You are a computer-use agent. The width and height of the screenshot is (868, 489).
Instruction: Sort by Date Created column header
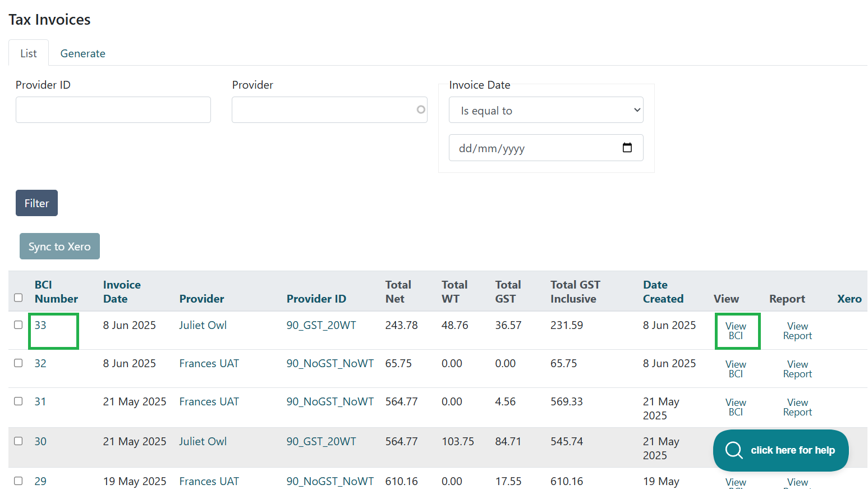(x=663, y=291)
